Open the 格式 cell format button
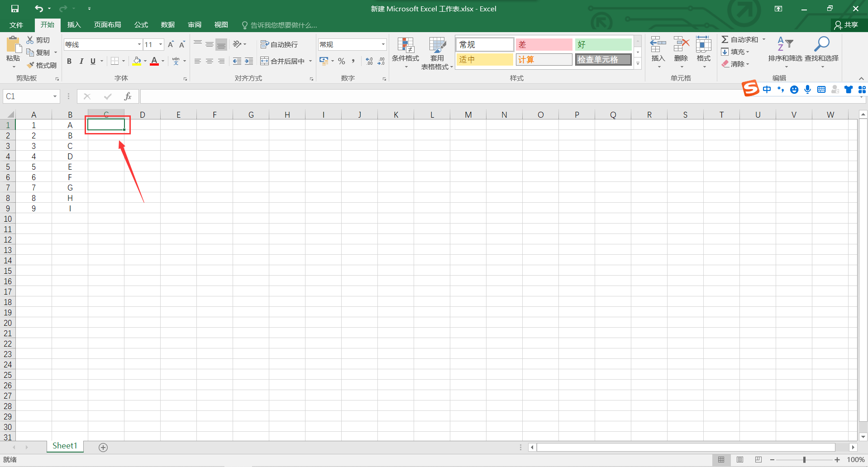Screen dimensions: 868x467 [x=704, y=52]
